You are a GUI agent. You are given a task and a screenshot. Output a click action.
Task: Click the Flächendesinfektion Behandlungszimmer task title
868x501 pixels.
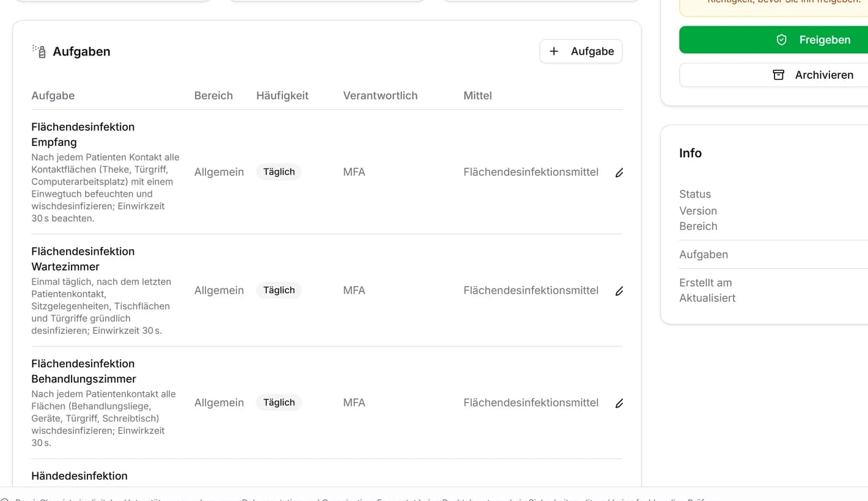pyautogui.click(x=84, y=371)
